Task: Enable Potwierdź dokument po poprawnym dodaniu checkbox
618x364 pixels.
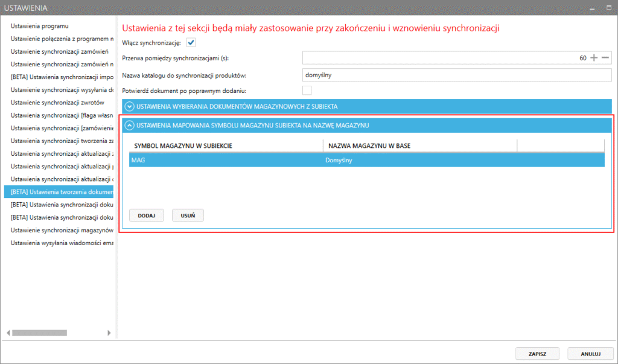Action: 307,91
